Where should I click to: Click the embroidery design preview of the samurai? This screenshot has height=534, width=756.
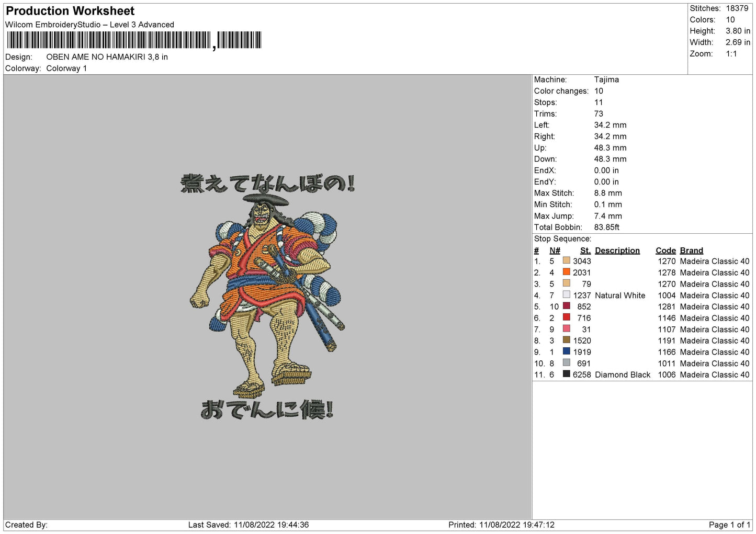[267, 297]
